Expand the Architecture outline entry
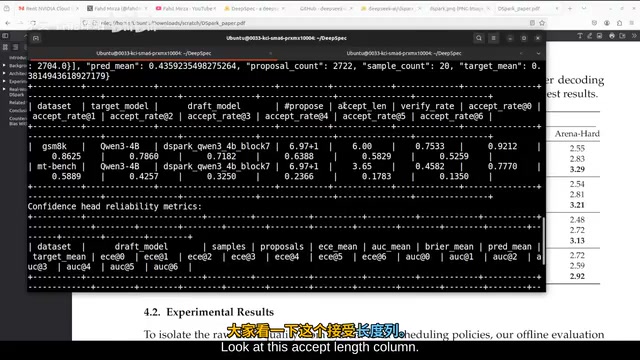Screen dimensions: 640x360 pos(4,73)
